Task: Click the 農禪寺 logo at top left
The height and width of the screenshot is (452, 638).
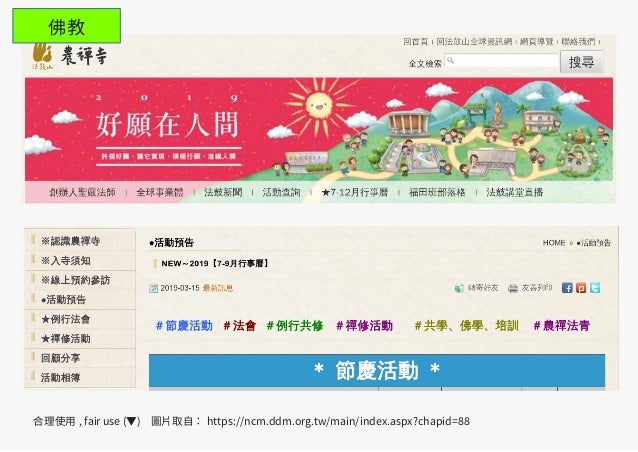Action: pos(70,56)
